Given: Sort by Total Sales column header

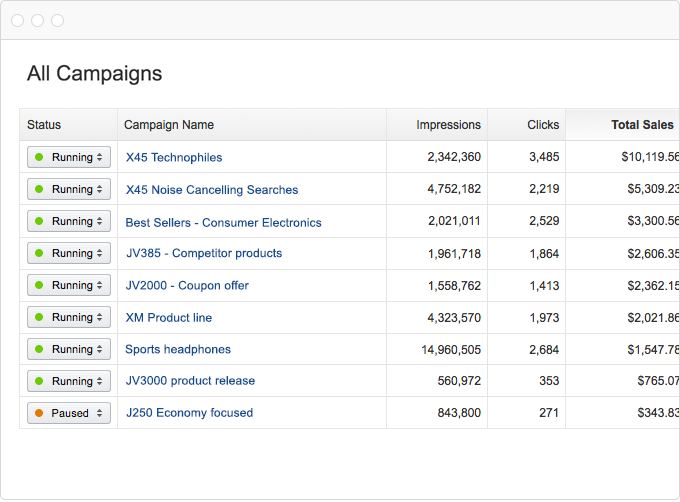Looking at the screenshot, I should click(x=642, y=125).
